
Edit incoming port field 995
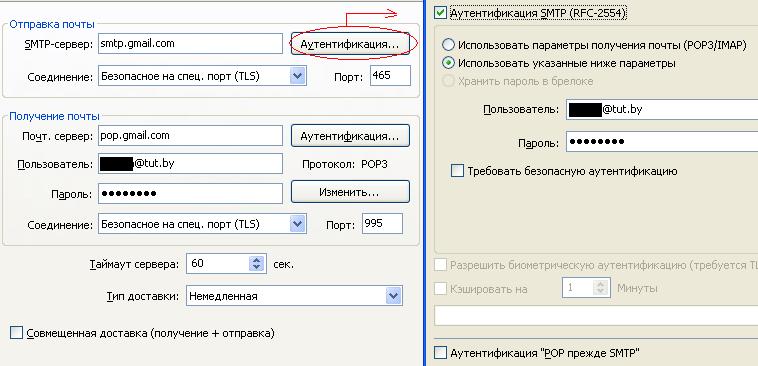(383, 224)
